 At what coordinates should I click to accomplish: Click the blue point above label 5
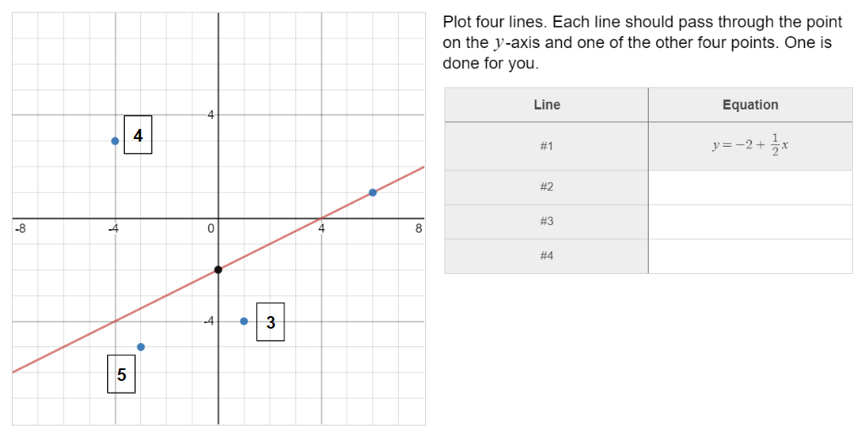tap(141, 347)
